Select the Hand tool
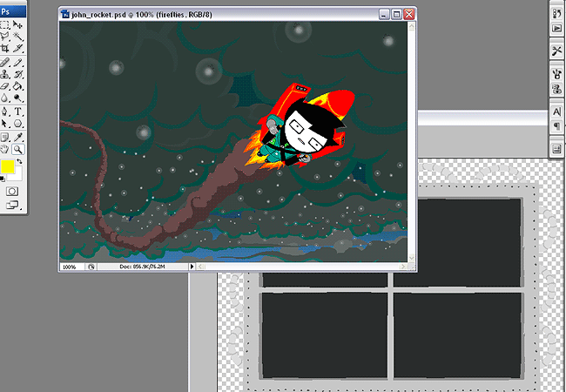 click(x=5, y=148)
